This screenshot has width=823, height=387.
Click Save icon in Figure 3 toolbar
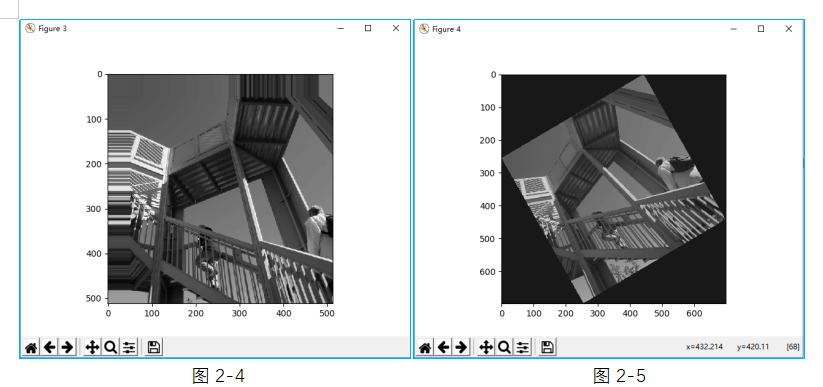point(154,347)
